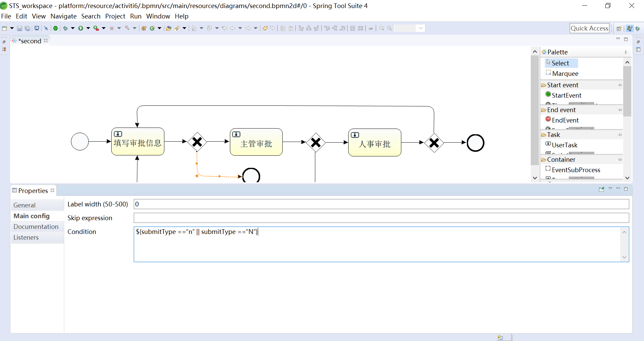644x341 pixels.
Task: Click the Condition text area
Action: tap(381, 244)
